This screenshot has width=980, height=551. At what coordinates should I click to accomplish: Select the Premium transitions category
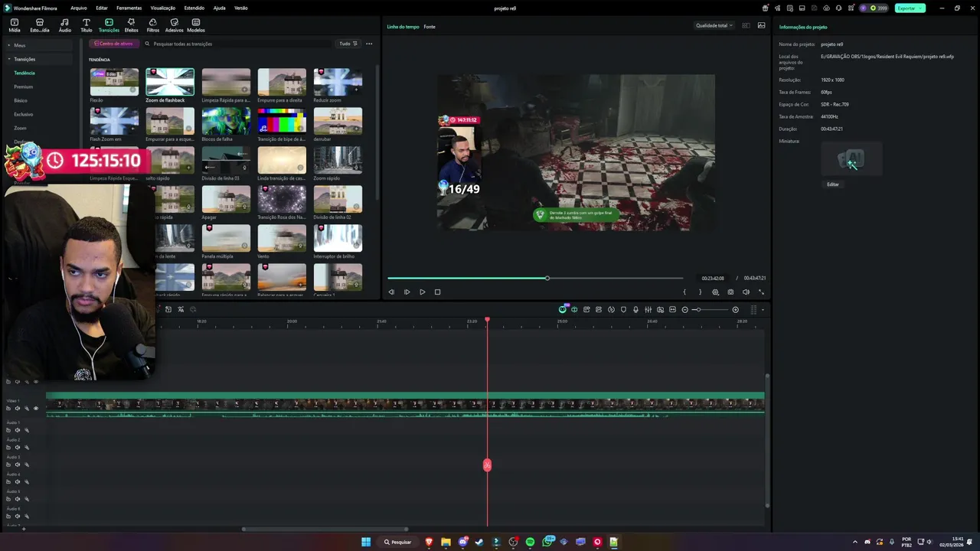(23, 86)
